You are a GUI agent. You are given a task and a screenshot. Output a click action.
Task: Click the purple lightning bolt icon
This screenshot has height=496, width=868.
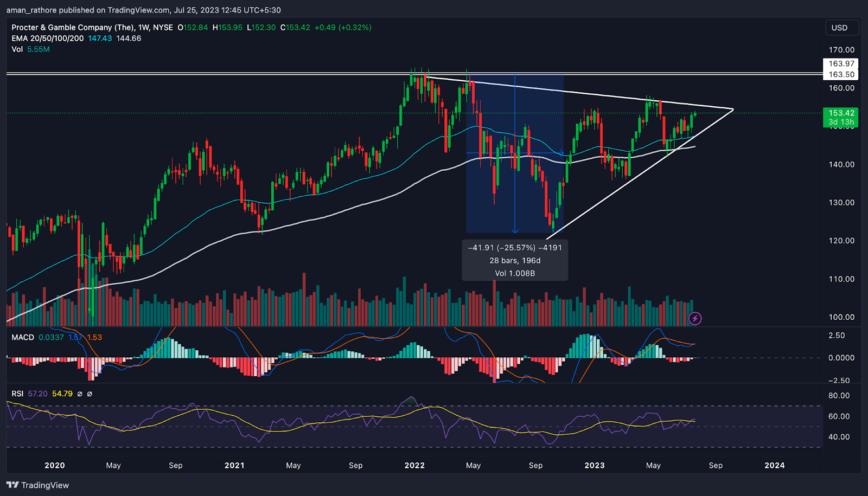(694, 318)
